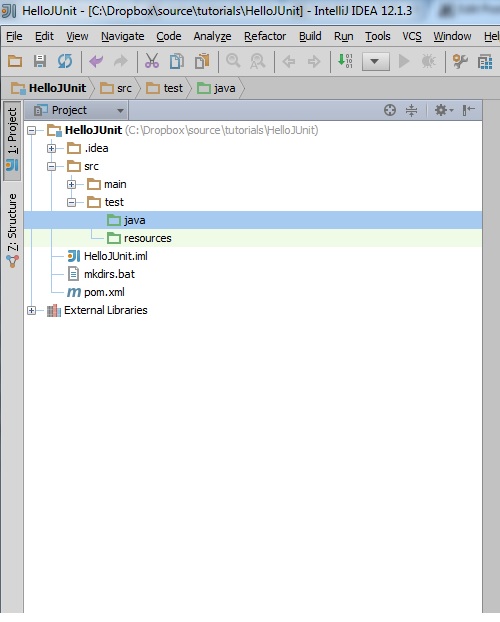The height and width of the screenshot is (622, 500).
Task: Click the Debug bug icon
Action: pyautogui.click(x=429, y=61)
